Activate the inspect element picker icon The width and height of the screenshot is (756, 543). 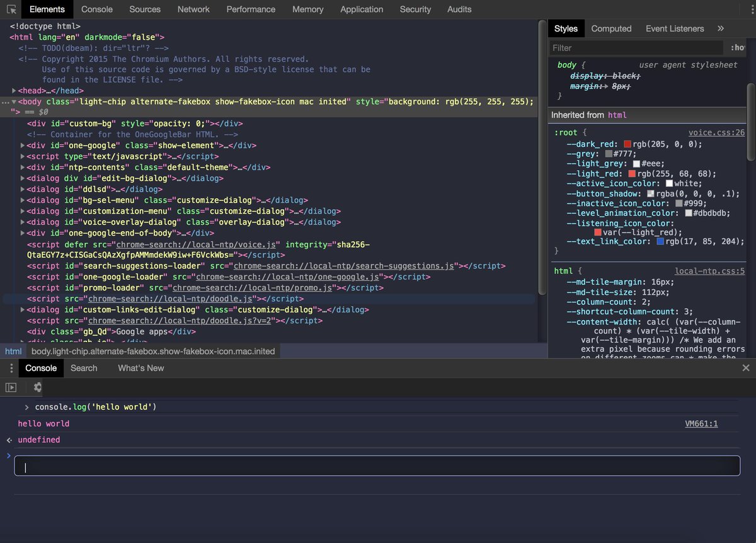[x=11, y=9]
